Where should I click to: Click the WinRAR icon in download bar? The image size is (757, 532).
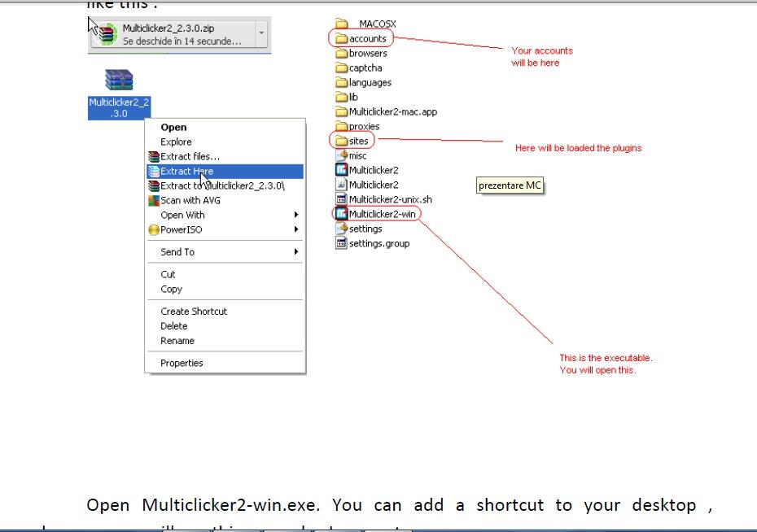pos(107,34)
